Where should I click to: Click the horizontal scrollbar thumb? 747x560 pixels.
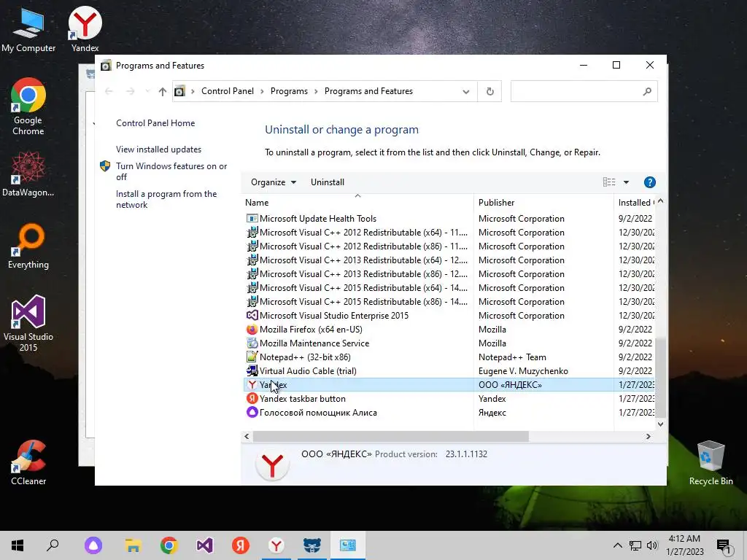click(391, 437)
